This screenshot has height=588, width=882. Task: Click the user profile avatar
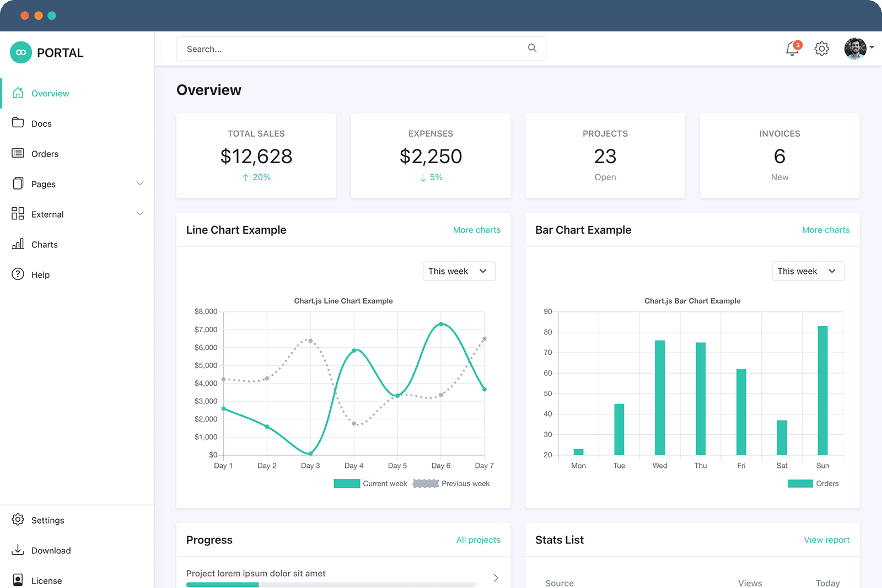[x=856, y=48]
